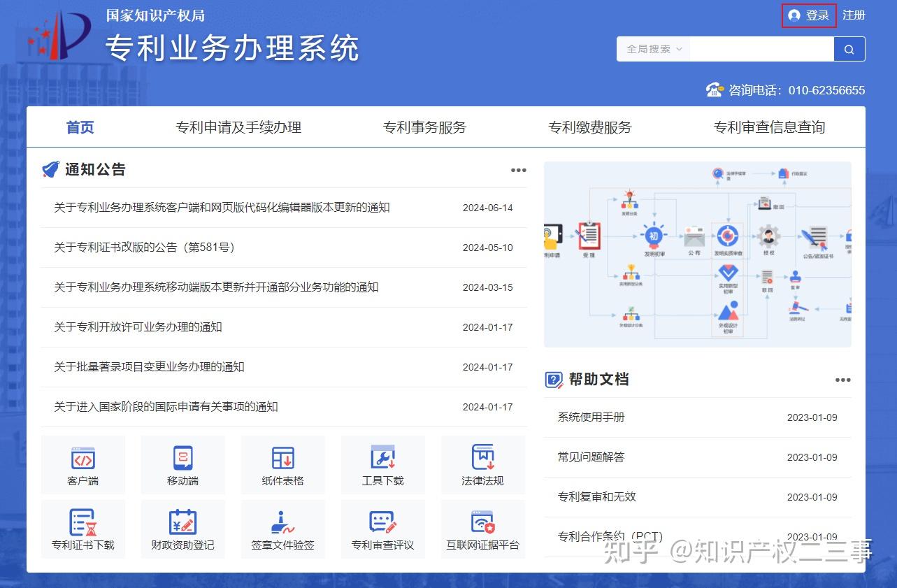
Task: Open the 法律法规 laws icon tile
Action: (x=483, y=464)
